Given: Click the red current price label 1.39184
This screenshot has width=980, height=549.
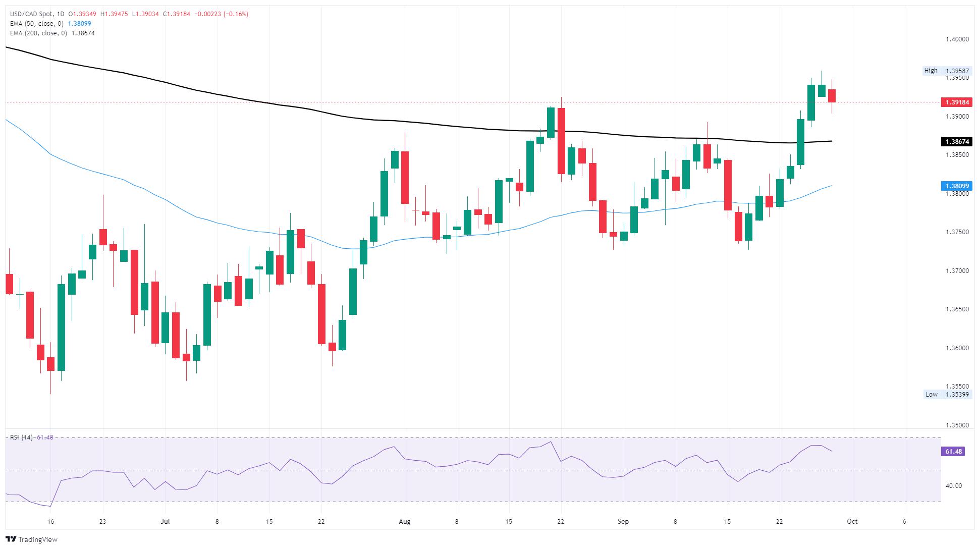Looking at the screenshot, I should (x=956, y=102).
